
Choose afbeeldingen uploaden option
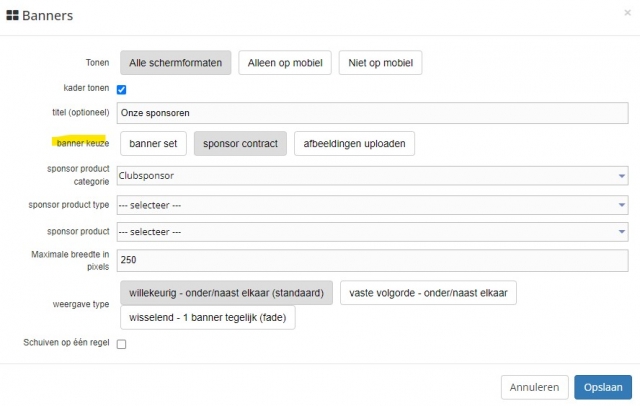[x=354, y=143]
